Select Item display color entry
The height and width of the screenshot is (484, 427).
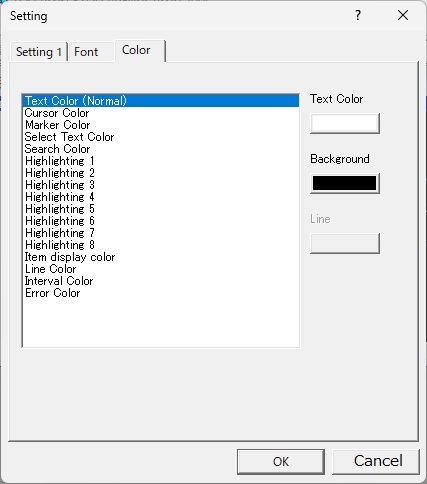point(160,257)
